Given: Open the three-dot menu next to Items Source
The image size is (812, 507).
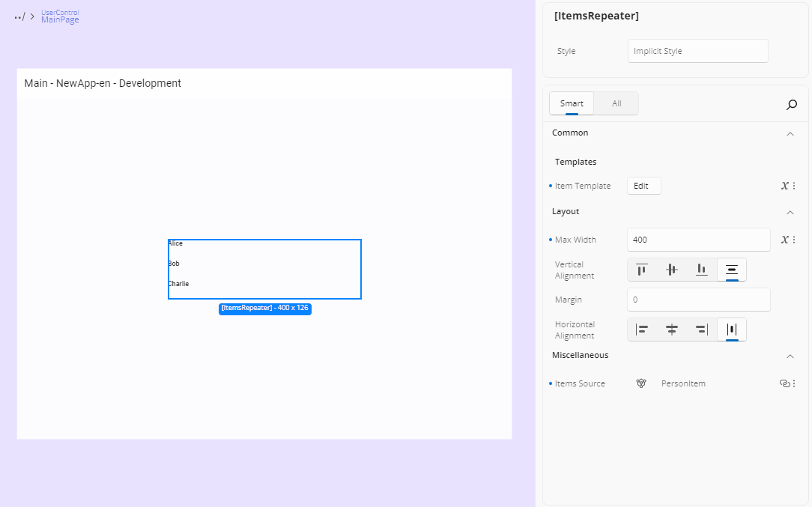Looking at the screenshot, I should pos(794,383).
